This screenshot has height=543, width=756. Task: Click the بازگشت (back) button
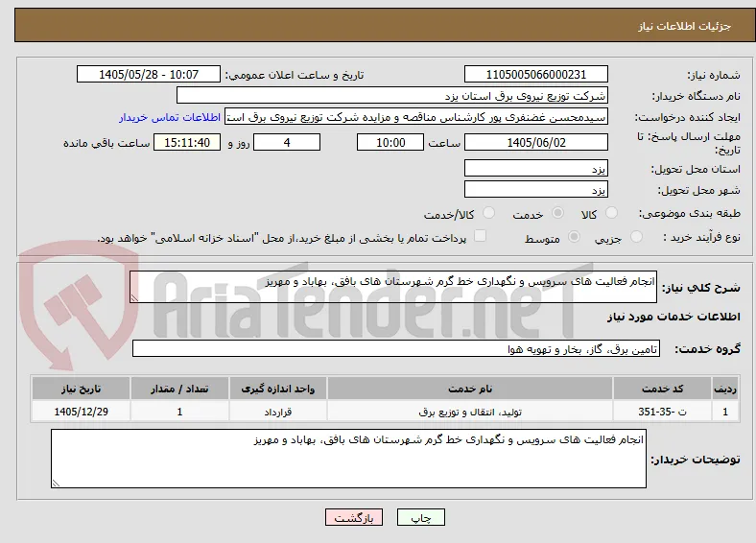click(354, 517)
